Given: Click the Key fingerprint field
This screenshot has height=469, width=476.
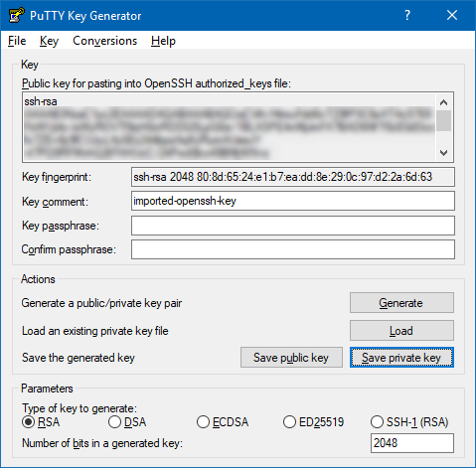Looking at the screenshot, I should click(x=293, y=177).
